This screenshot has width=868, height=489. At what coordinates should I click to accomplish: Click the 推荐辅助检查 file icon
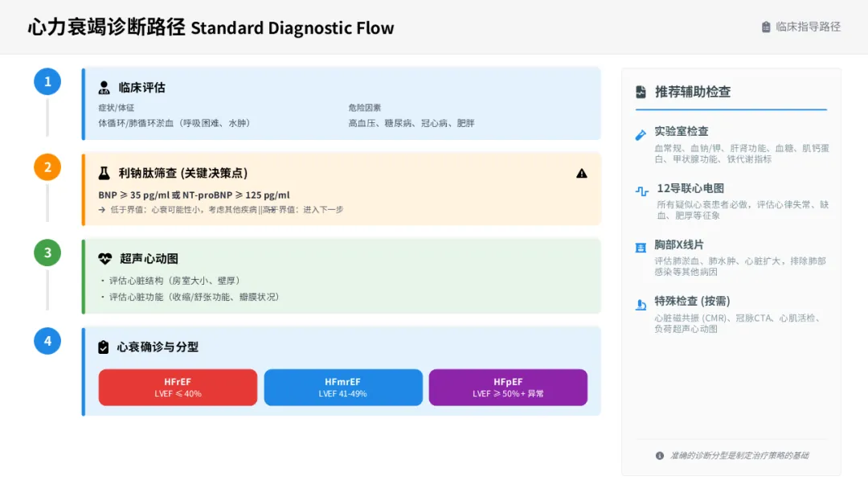(x=641, y=92)
